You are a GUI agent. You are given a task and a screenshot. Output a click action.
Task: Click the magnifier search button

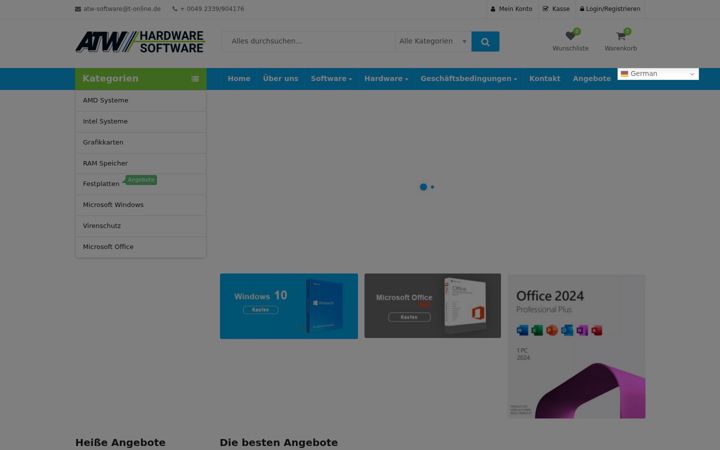point(485,41)
